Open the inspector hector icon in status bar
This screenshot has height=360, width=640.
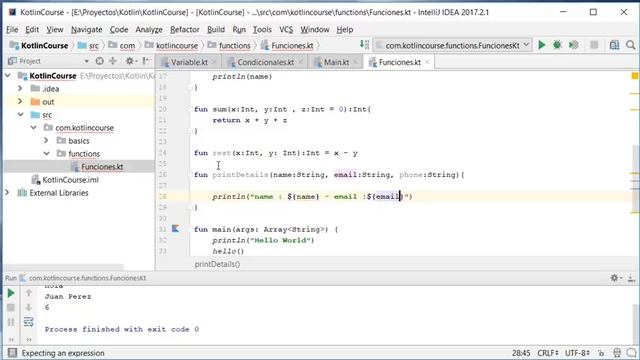click(617, 353)
